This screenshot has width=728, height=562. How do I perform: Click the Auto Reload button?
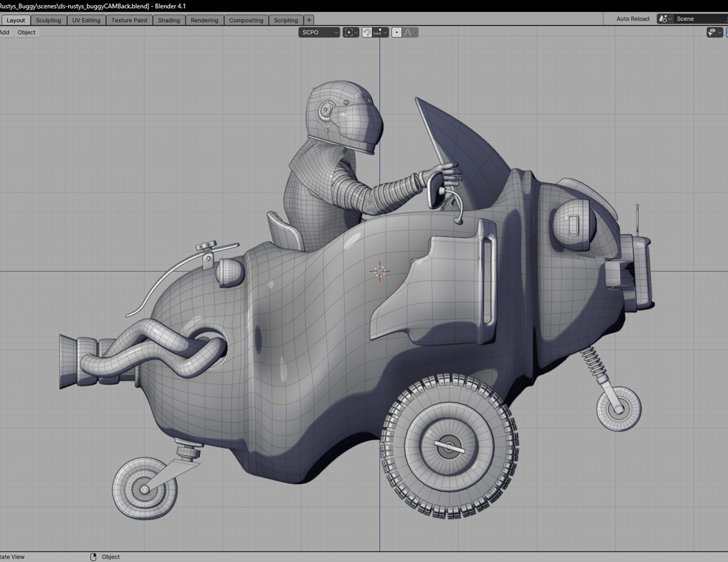(x=632, y=19)
